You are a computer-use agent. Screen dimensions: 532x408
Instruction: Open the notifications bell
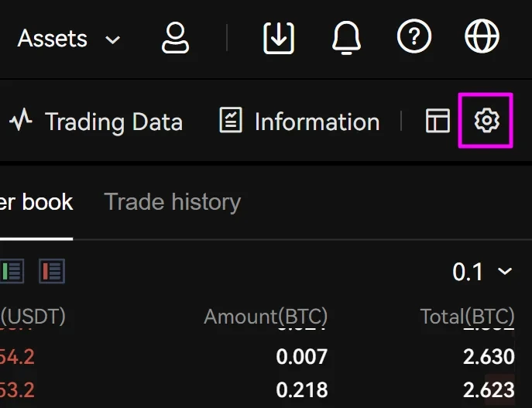[x=348, y=37]
